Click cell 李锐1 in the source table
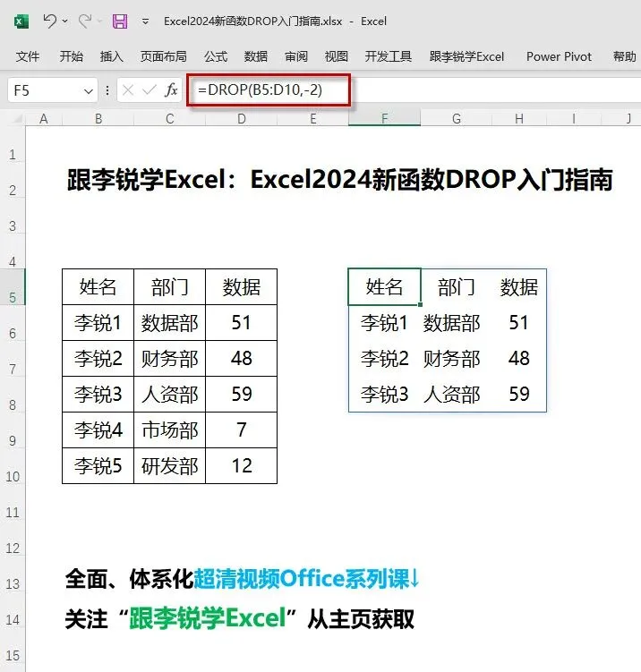Screen dimensions: 641x672 [x=98, y=323]
